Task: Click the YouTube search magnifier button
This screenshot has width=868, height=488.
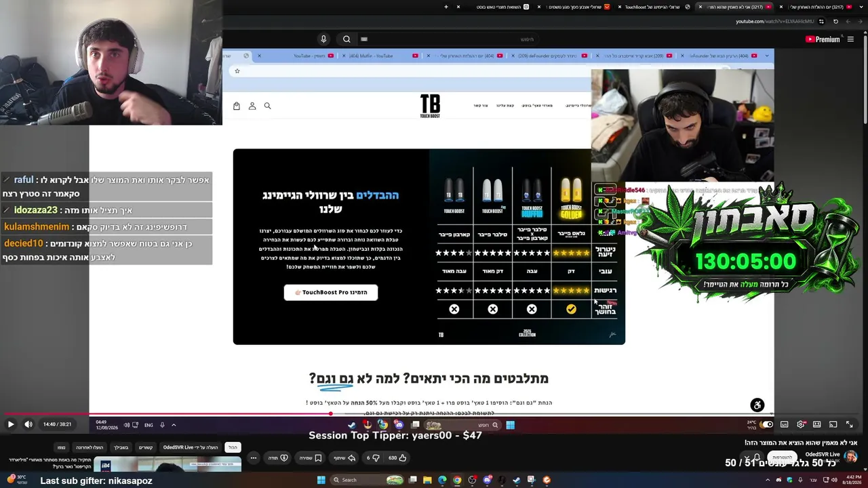Action: click(x=347, y=39)
